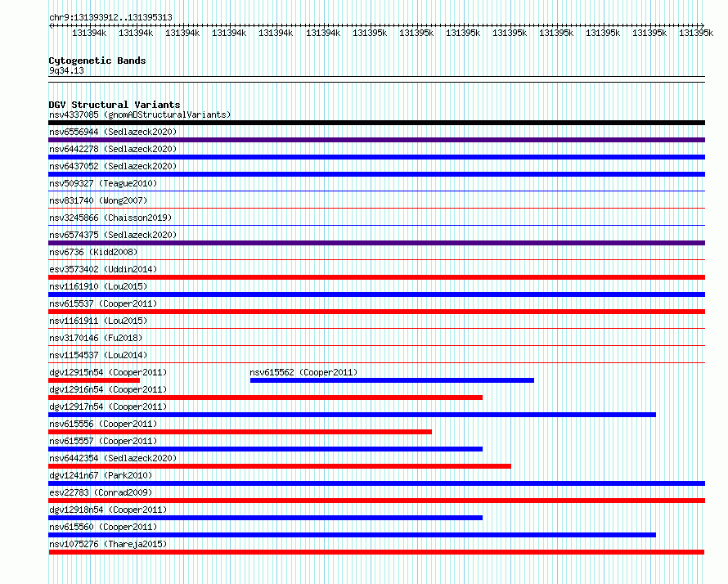Click the chr9:131393912..131395313 coordinate label
The width and height of the screenshot is (728, 584).
110,17
